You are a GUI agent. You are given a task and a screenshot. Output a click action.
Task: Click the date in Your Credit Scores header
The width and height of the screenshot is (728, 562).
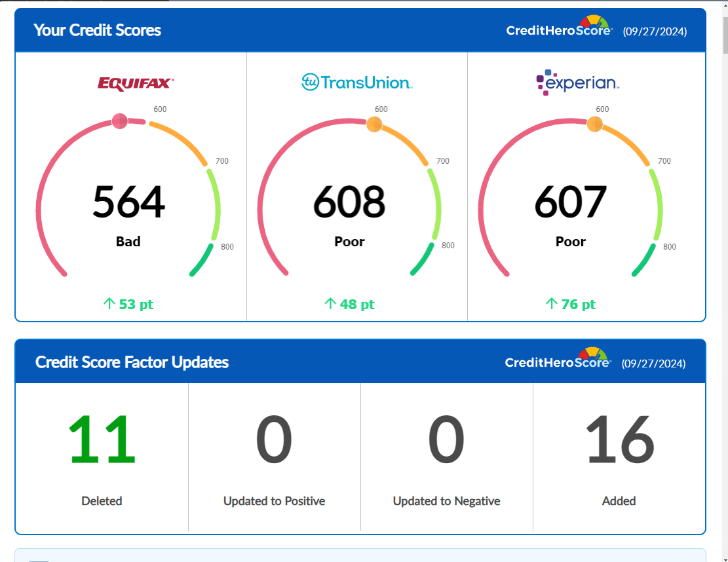655,31
